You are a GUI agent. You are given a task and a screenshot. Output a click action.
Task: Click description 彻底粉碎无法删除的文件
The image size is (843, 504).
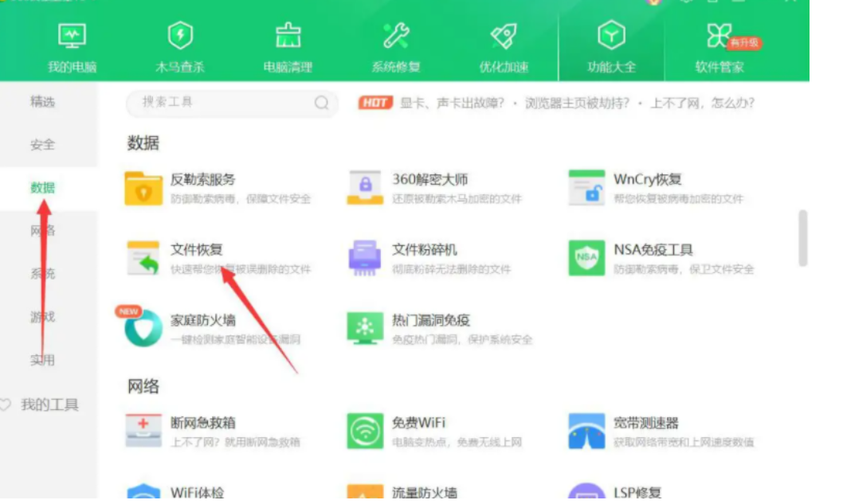tap(451, 269)
